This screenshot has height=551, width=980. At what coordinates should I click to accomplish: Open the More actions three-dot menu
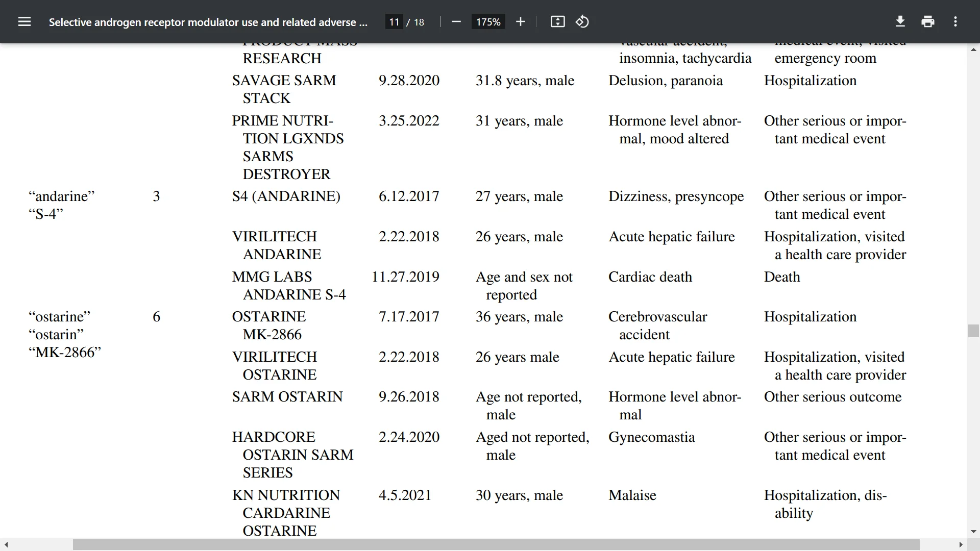click(x=955, y=21)
